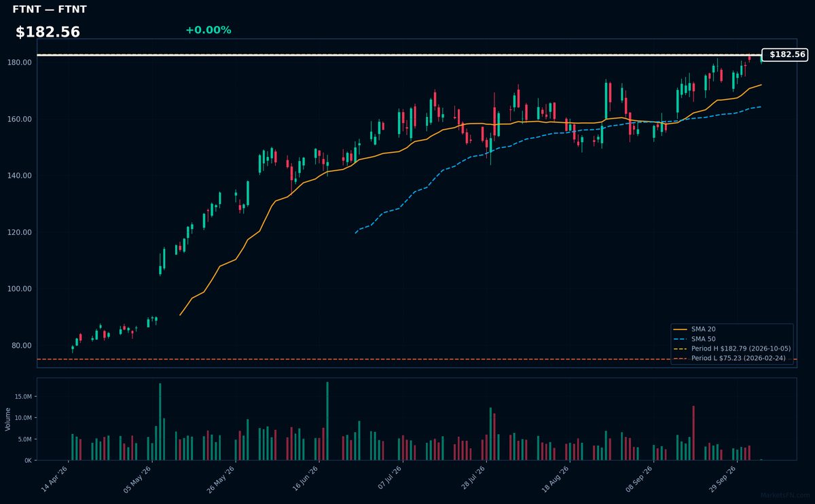
Task: Click the 80.00 y-axis label
Action: [x=22, y=345]
